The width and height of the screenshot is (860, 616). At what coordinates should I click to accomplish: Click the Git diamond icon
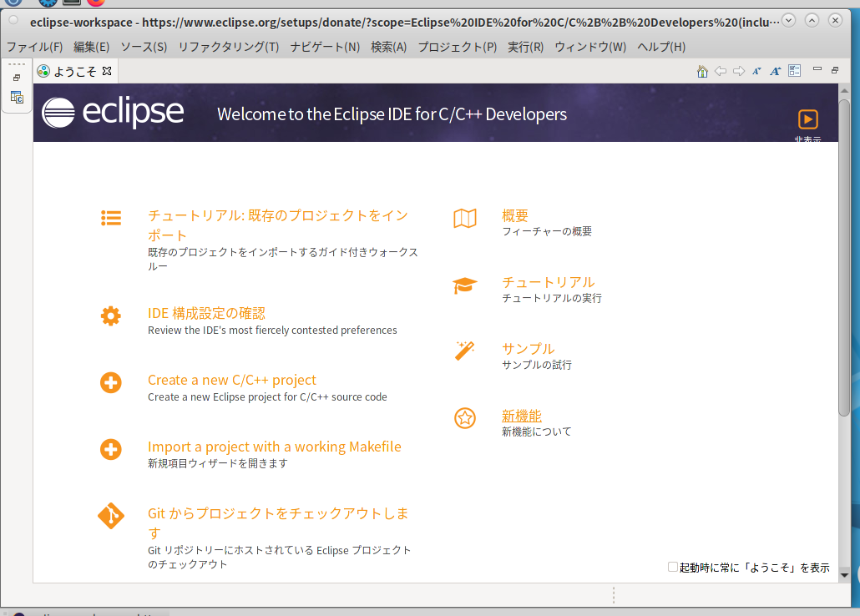111,516
